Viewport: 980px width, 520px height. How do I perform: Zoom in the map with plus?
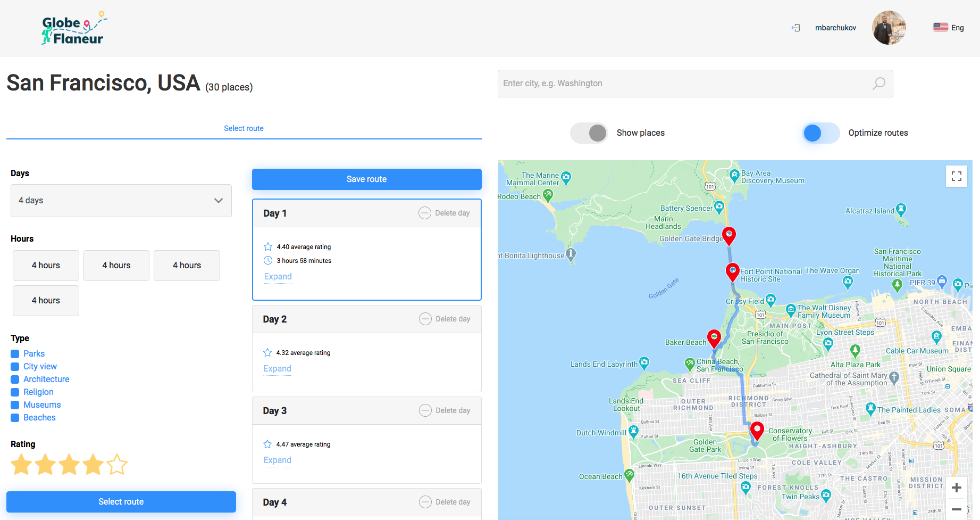(957, 488)
